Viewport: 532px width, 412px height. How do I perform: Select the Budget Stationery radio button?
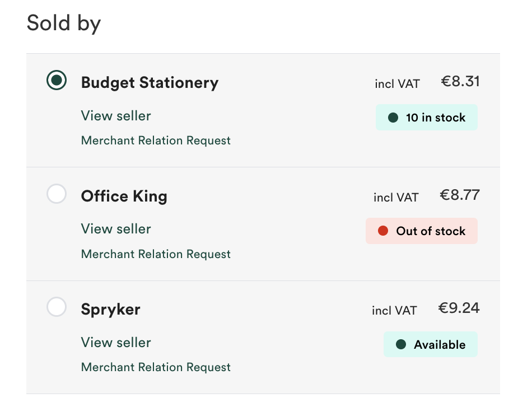pyautogui.click(x=57, y=80)
